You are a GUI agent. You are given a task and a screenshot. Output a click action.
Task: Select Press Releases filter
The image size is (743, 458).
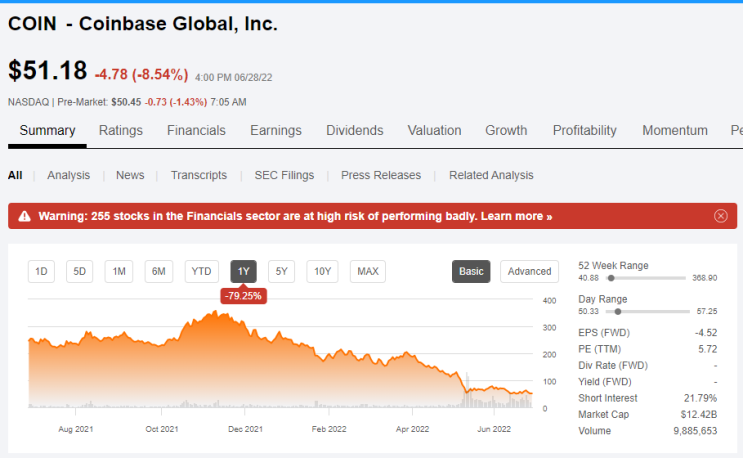click(x=381, y=175)
